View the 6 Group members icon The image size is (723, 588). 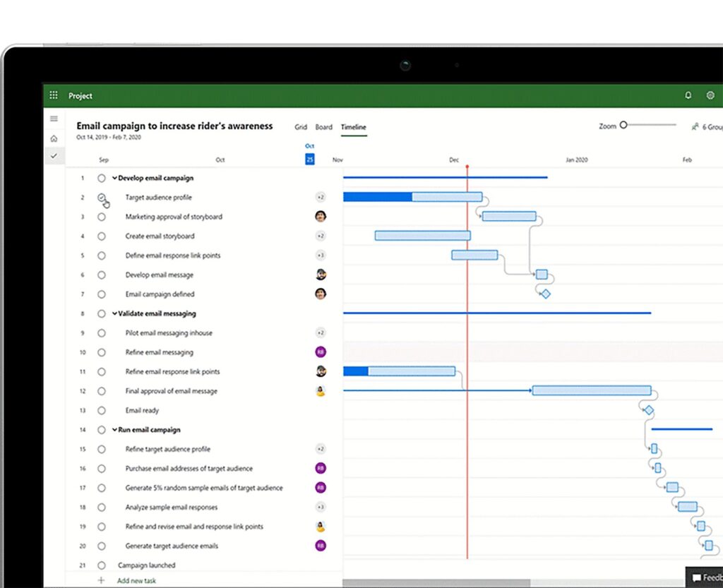coord(696,126)
